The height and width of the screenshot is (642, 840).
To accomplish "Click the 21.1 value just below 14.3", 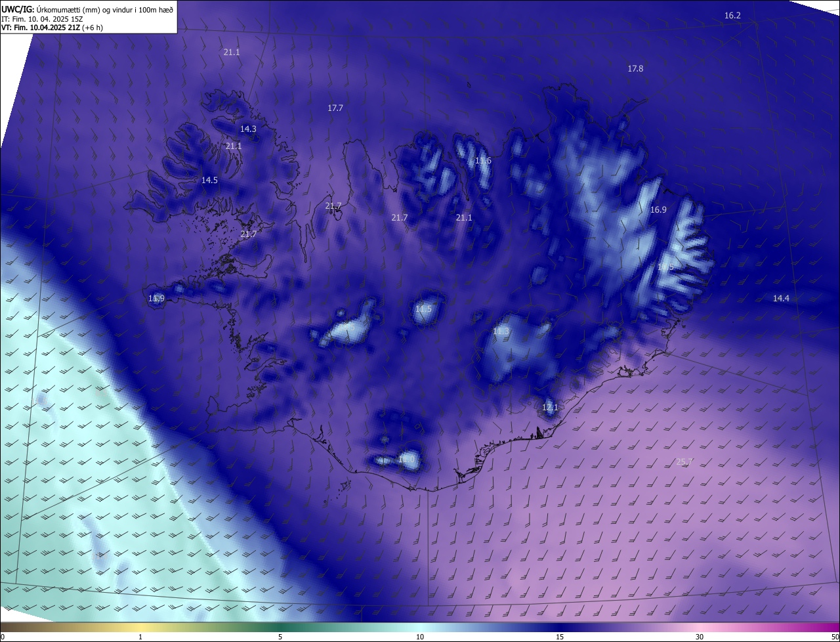I will pos(234,146).
